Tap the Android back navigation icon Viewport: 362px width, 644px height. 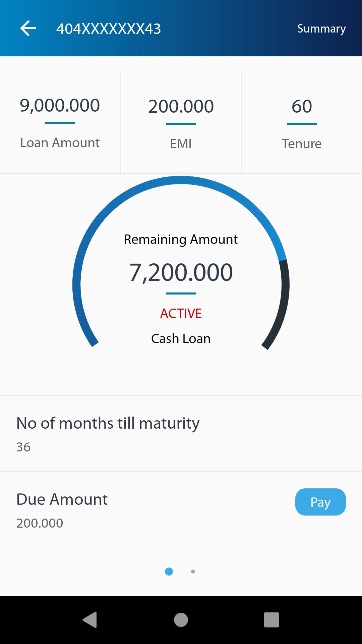click(x=90, y=620)
